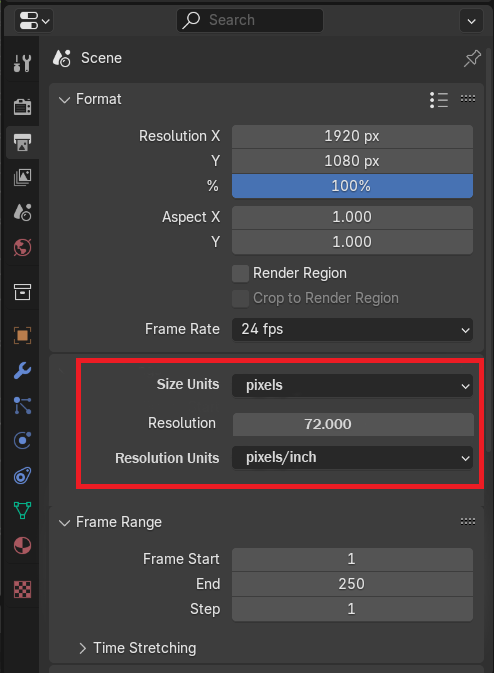This screenshot has width=494, height=673.
Task: Open the Object Data properties tab
Action: [x=22, y=510]
